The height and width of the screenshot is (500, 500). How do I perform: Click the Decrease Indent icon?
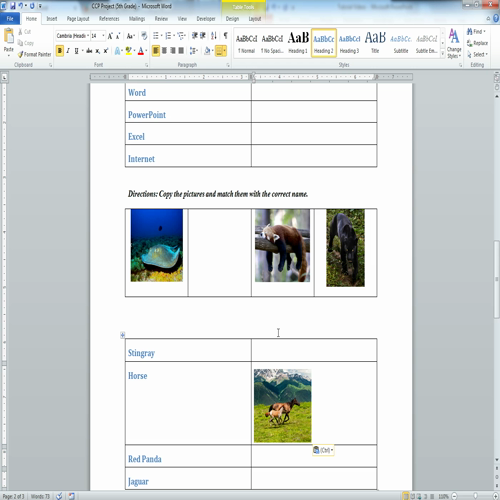point(195,36)
